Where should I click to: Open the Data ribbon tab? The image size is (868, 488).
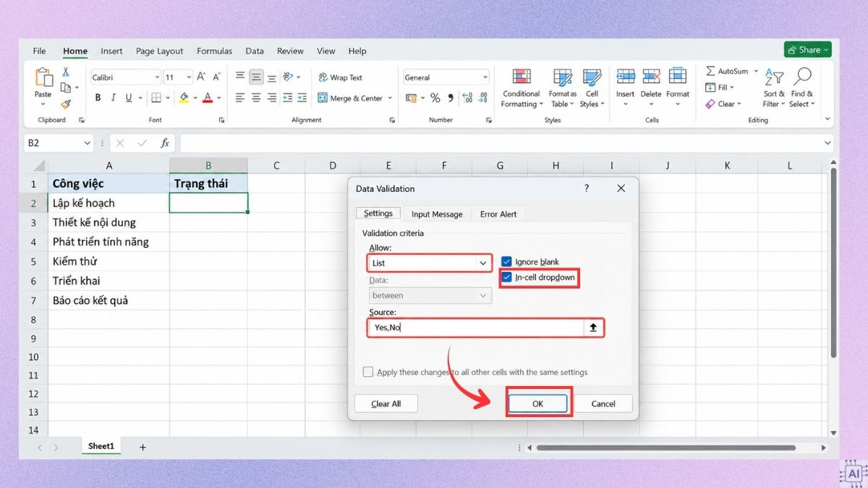pyautogui.click(x=255, y=51)
